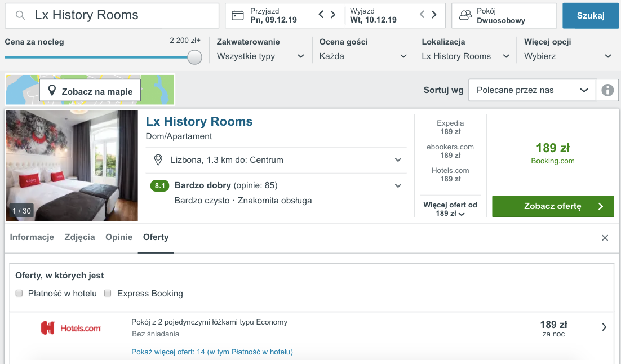Enable Express Booking checkbox
The height and width of the screenshot is (364, 621).
tap(108, 293)
